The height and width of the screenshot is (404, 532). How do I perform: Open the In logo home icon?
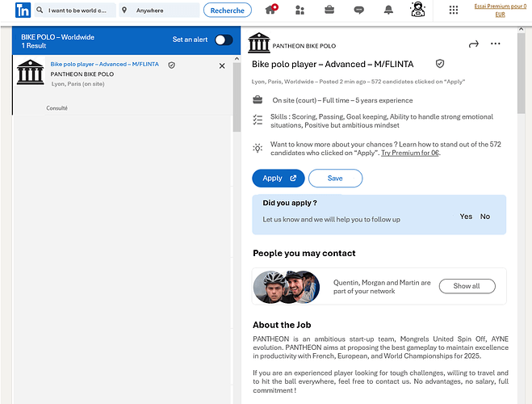coord(23,11)
